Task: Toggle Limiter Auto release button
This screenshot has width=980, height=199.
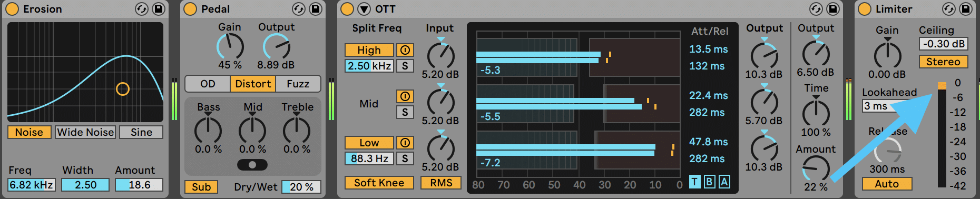Action: [x=887, y=184]
